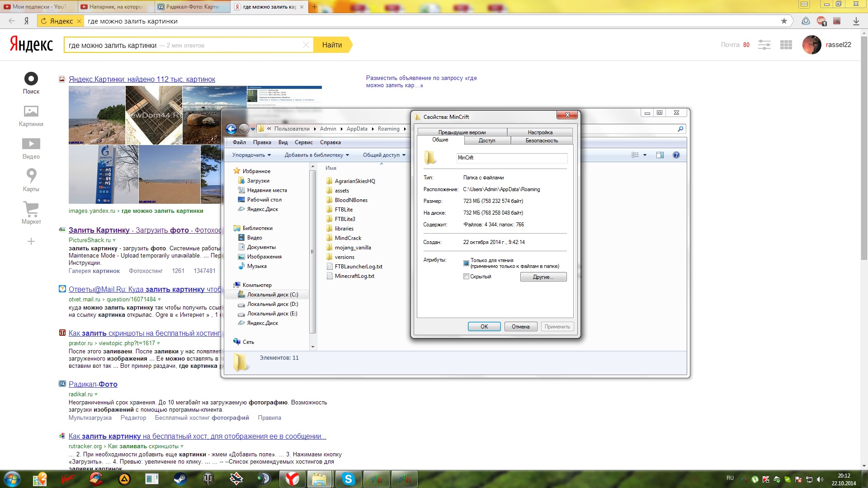Screen dimensions: 868x488
Task: Toggle the Explorer preview pane icon
Action: [660, 155]
